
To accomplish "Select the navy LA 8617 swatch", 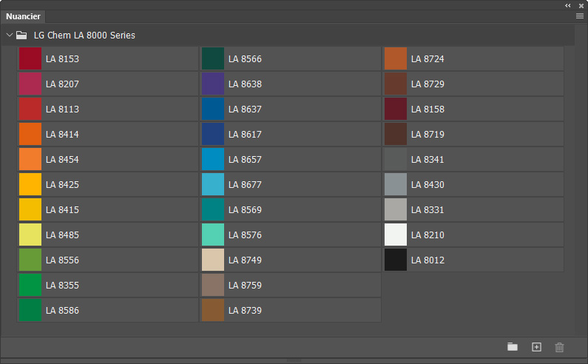I will tap(213, 134).
